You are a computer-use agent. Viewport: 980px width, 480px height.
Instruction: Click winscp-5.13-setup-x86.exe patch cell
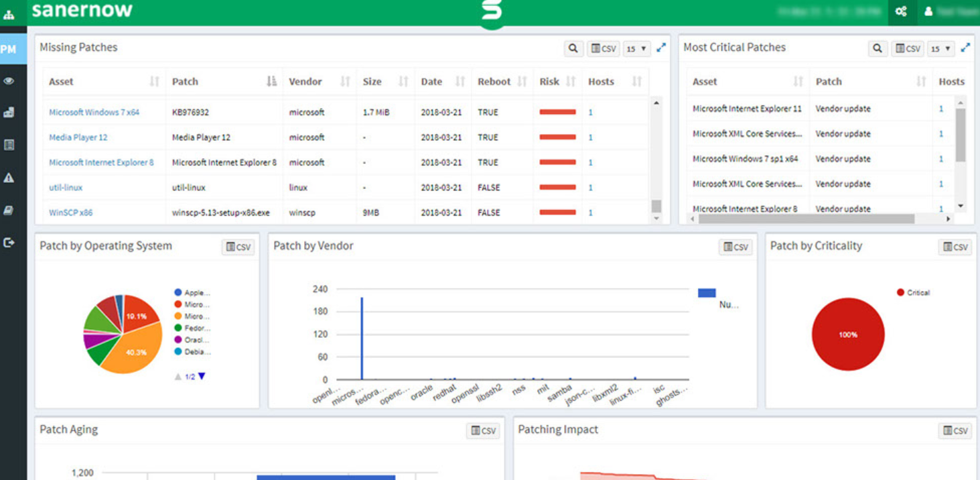[x=221, y=213]
